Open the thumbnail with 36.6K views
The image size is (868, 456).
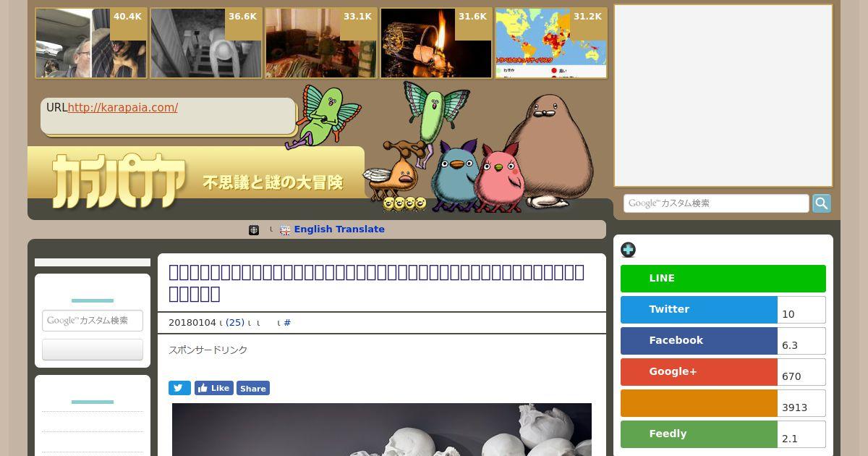click(206, 43)
